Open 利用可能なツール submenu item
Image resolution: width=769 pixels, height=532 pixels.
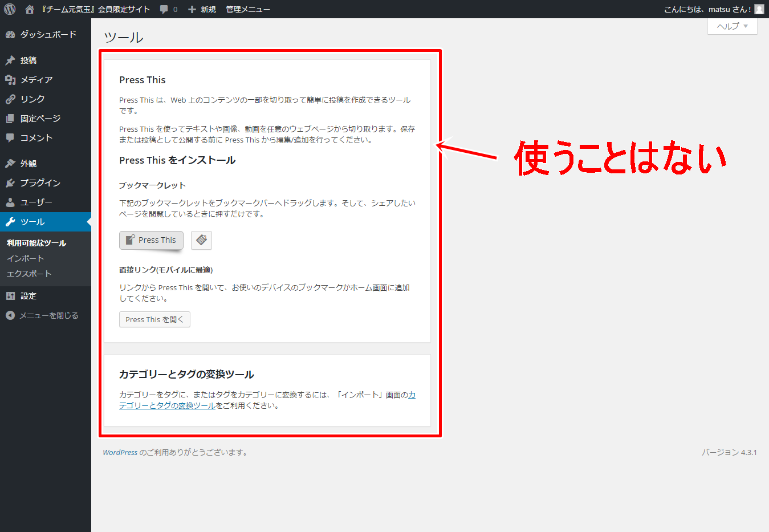[x=36, y=243]
